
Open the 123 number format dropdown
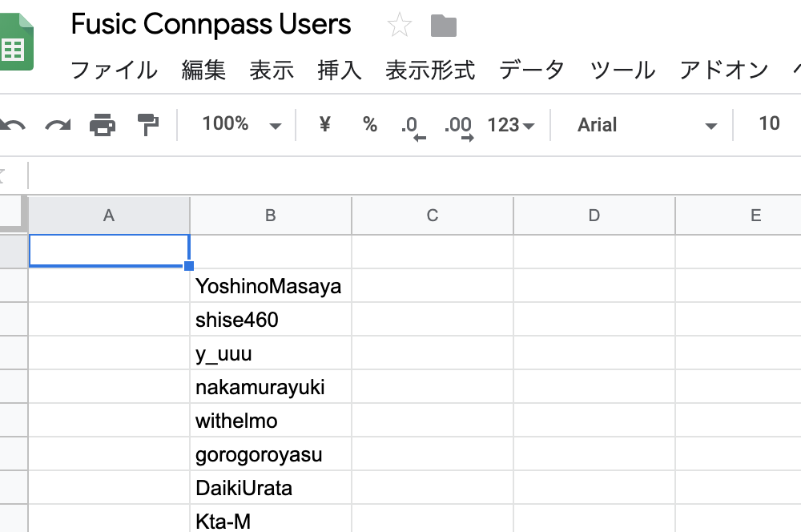(510, 124)
